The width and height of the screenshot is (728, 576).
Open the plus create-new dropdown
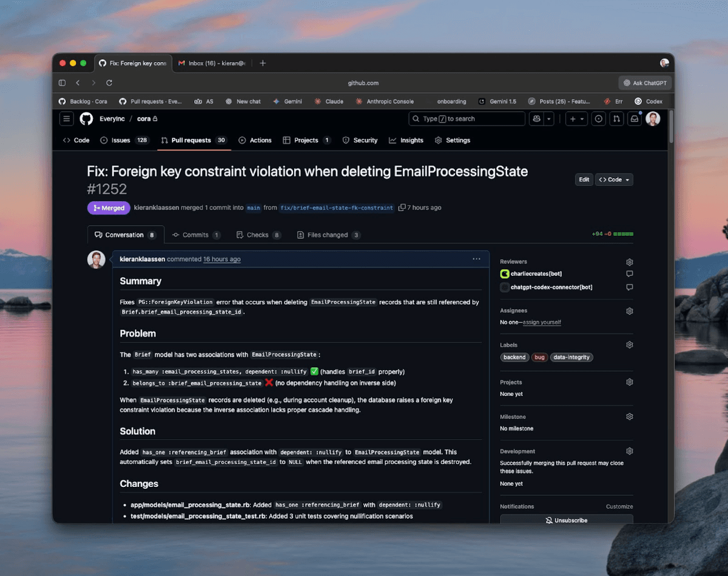pos(576,119)
